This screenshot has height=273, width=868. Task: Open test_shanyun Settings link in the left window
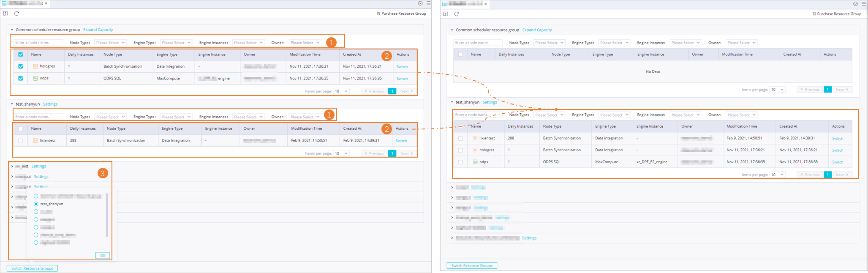[50, 104]
